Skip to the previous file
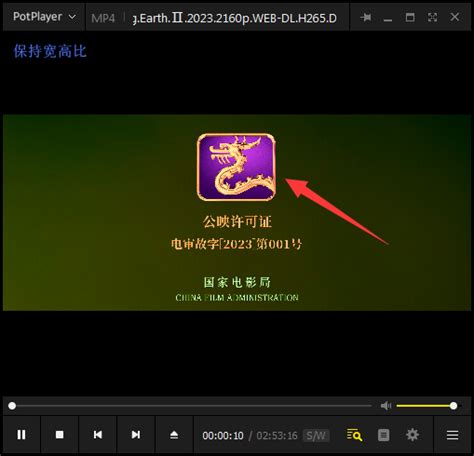The image size is (474, 456). tap(98, 435)
